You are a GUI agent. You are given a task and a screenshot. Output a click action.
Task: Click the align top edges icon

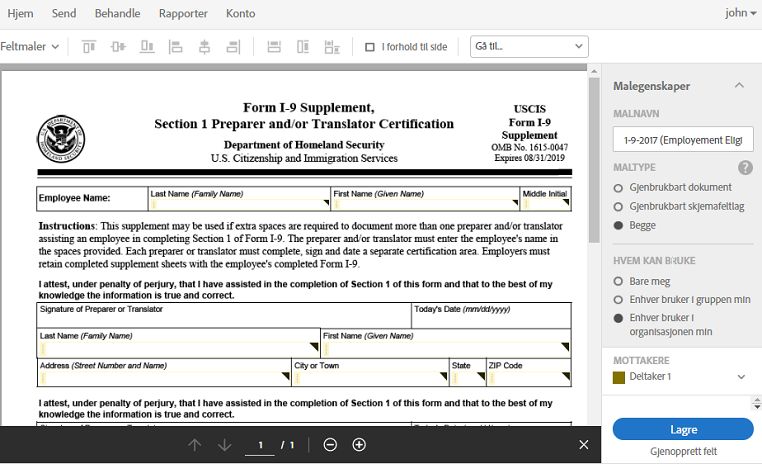click(x=89, y=47)
